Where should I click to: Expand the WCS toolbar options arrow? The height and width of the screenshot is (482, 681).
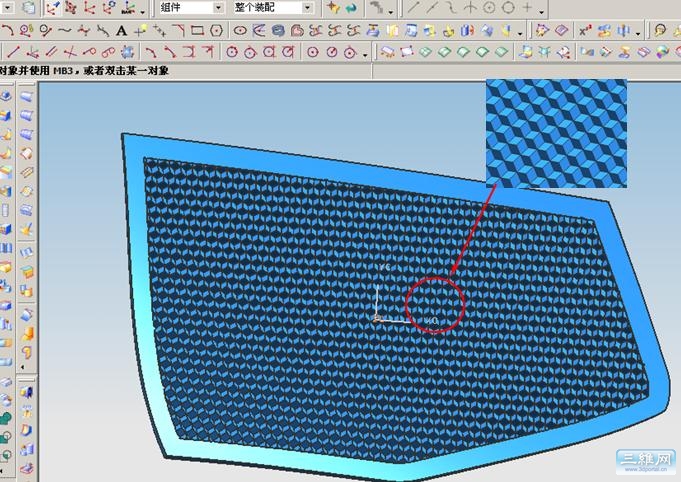click(x=142, y=12)
